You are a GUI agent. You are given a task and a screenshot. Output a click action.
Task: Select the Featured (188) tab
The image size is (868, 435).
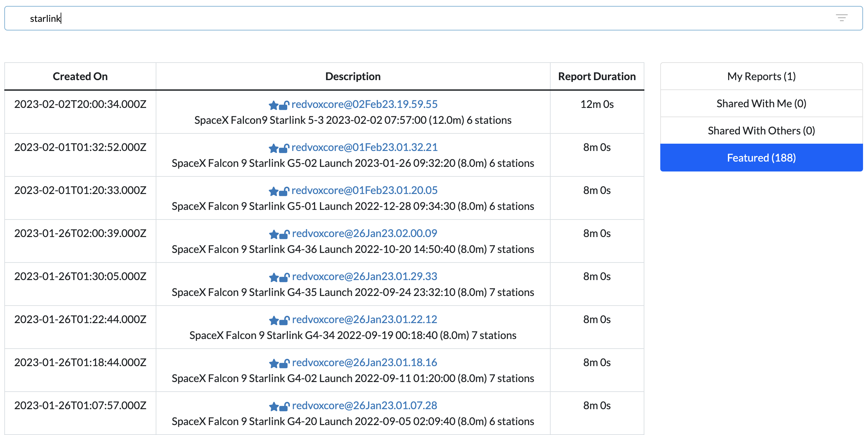[x=761, y=158]
